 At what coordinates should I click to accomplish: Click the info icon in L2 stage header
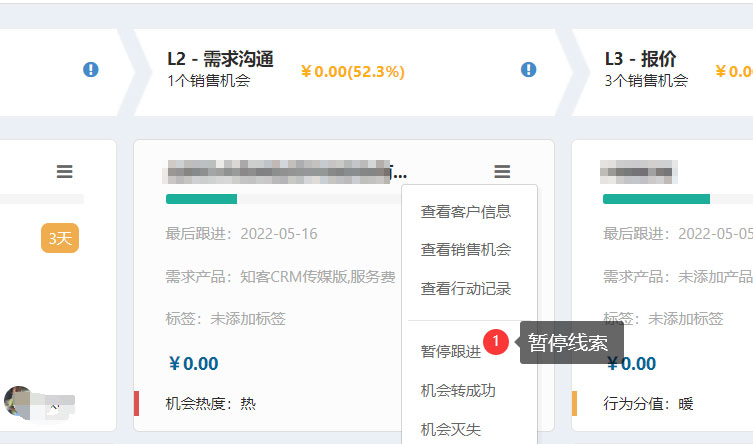[529, 69]
